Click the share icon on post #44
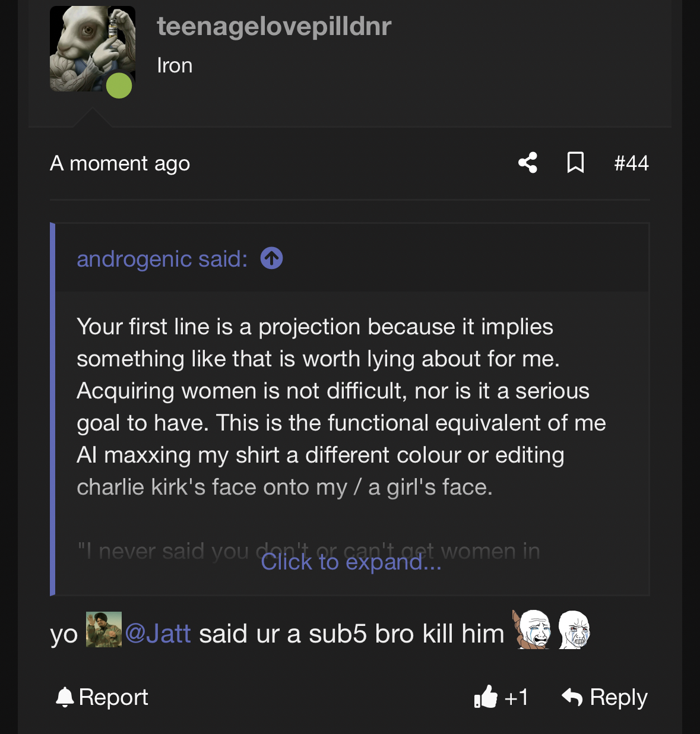This screenshot has width=700, height=734. pos(528,163)
